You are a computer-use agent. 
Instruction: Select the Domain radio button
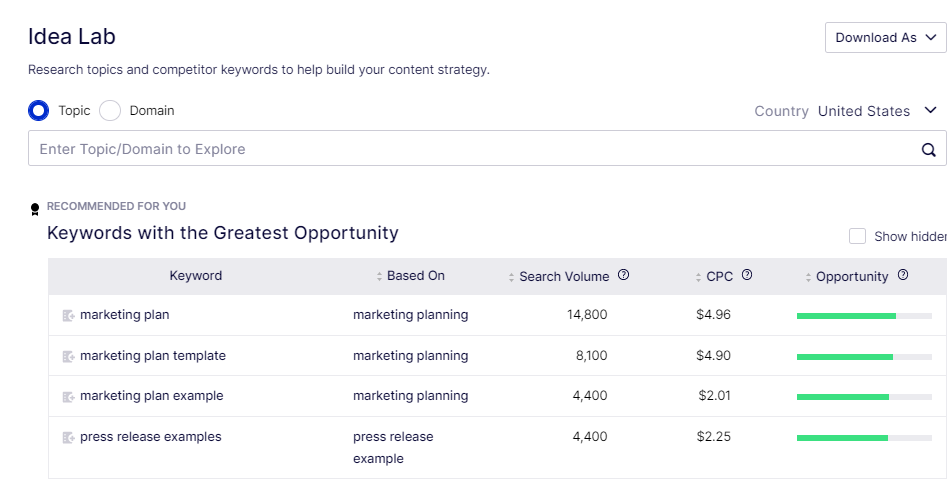(x=110, y=111)
